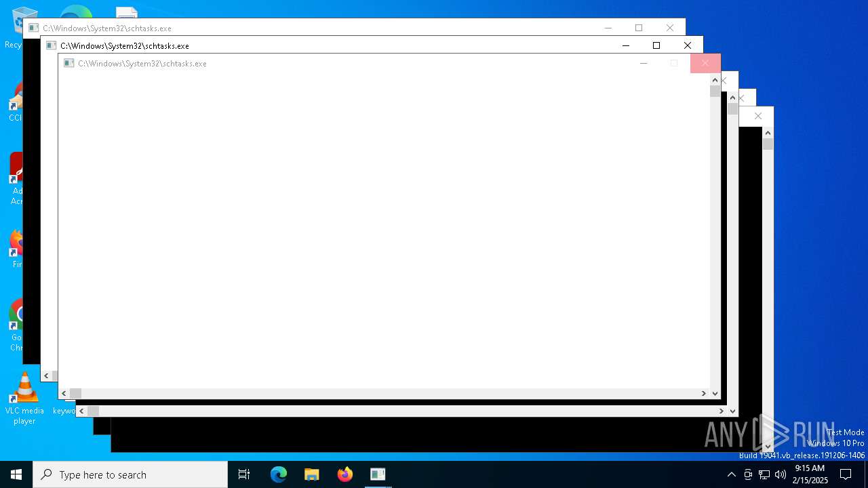Click the frontmost schtasks window's title bar icon
Screen dimensions: 868x488
68,63
